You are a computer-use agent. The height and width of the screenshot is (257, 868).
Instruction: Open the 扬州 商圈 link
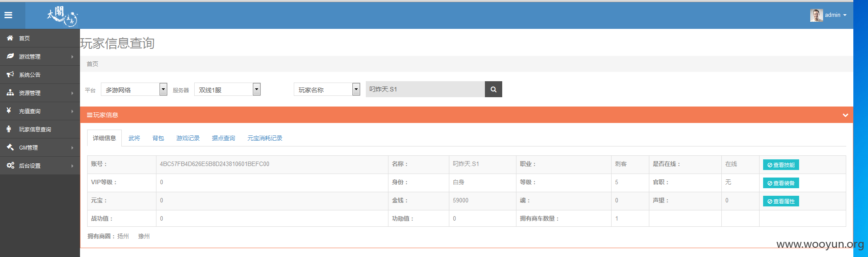click(x=123, y=236)
